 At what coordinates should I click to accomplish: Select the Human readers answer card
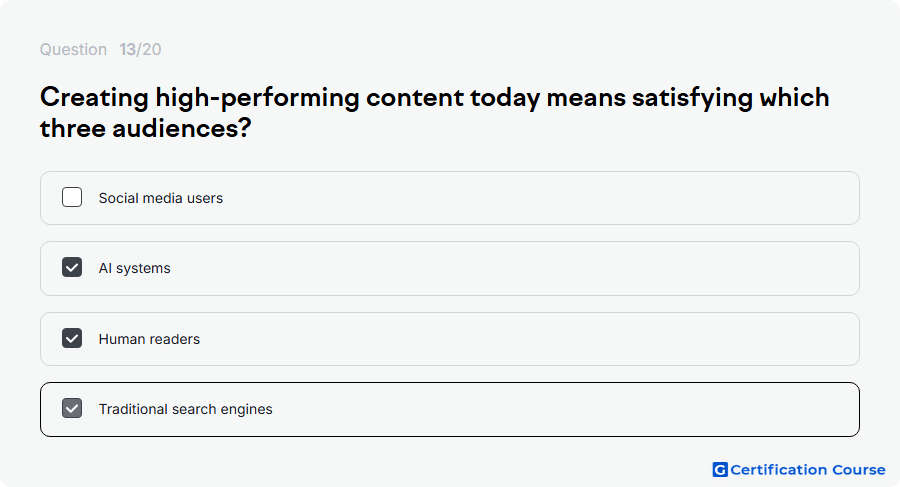point(450,339)
